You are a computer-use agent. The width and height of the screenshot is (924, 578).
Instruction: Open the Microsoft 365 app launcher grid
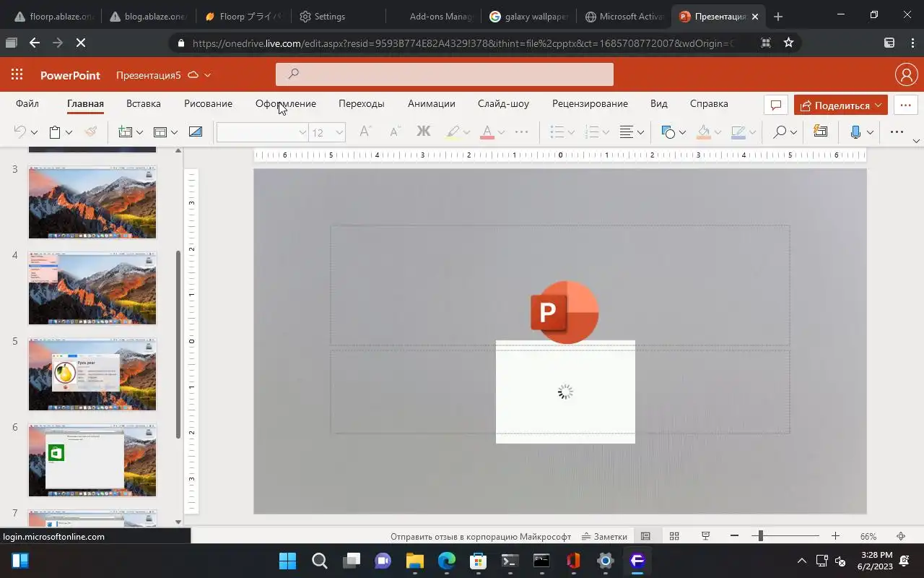click(17, 74)
